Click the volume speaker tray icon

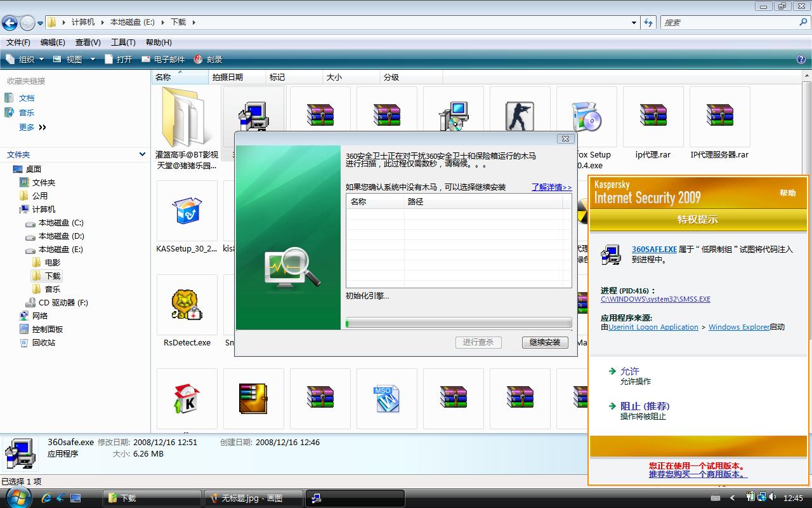click(772, 498)
